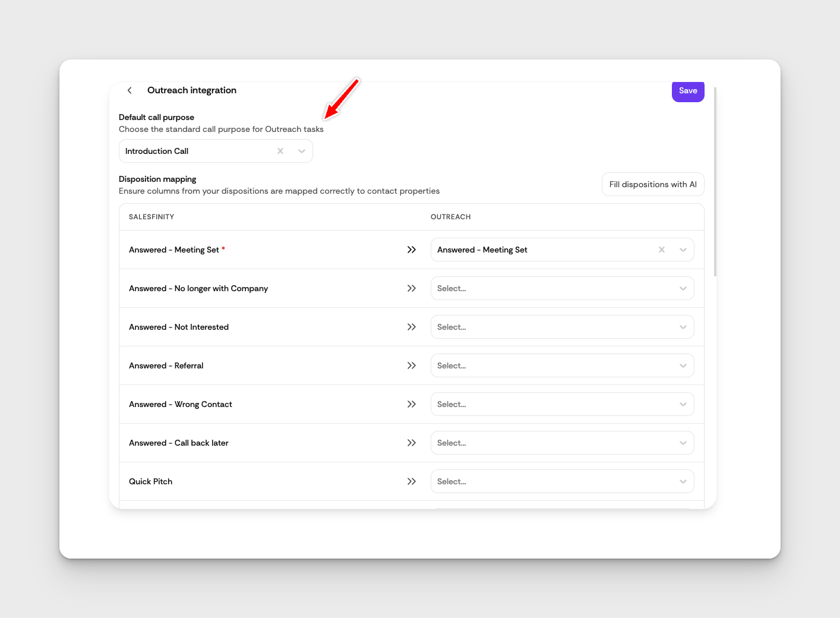
Task: Click the standard call purpose description text
Action: point(221,129)
